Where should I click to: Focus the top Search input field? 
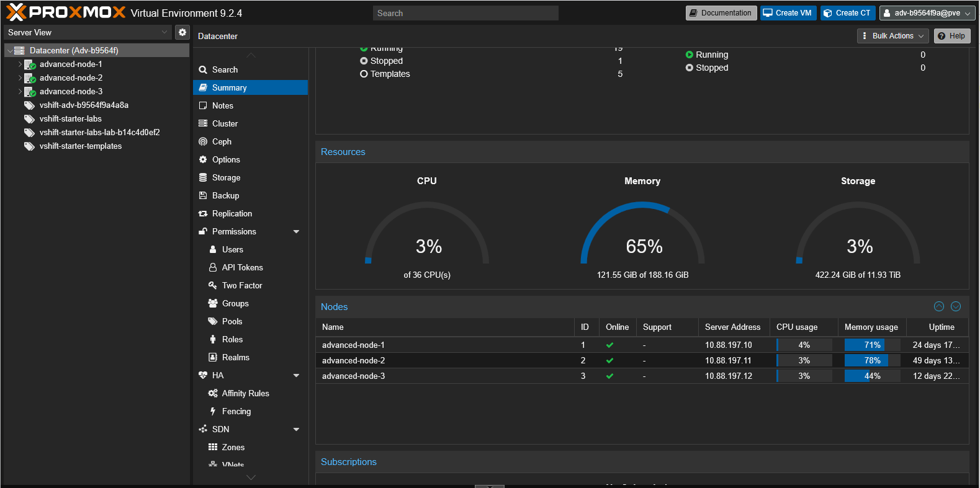pos(465,13)
